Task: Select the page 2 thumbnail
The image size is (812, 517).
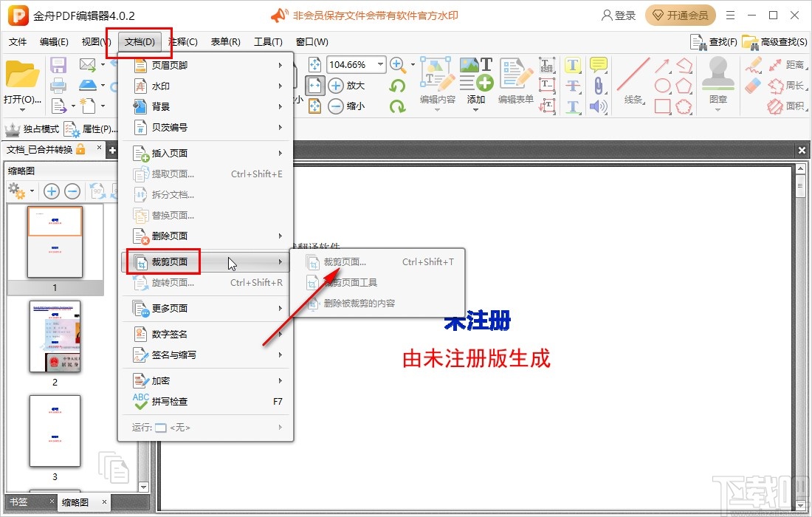Action: click(55, 337)
